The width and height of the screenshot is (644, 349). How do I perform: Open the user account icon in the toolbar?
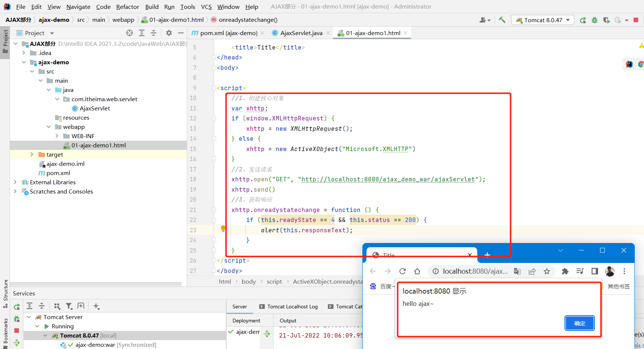pyautogui.click(x=485, y=20)
